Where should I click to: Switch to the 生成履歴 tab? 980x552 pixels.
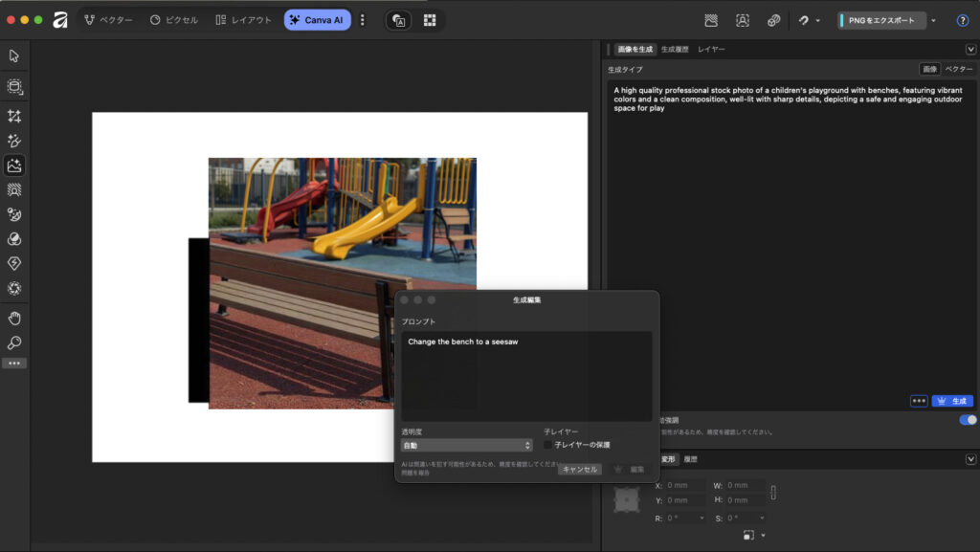click(675, 49)
